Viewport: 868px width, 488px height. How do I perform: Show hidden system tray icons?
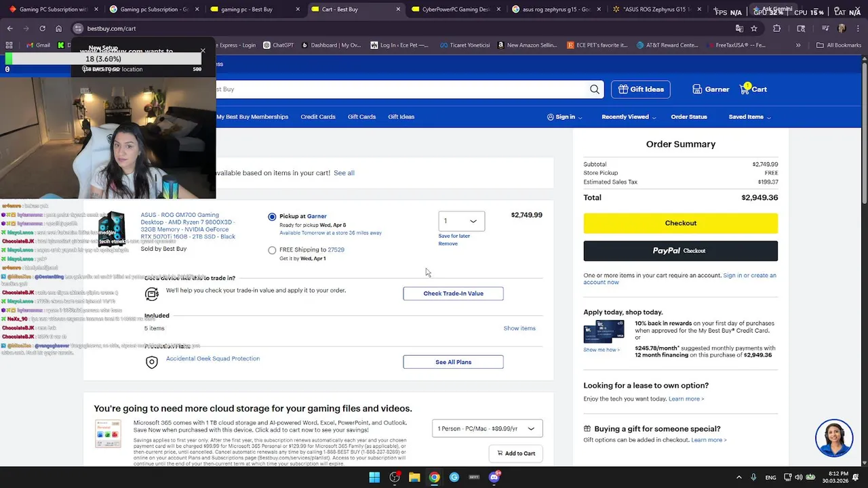coord(738,477)
